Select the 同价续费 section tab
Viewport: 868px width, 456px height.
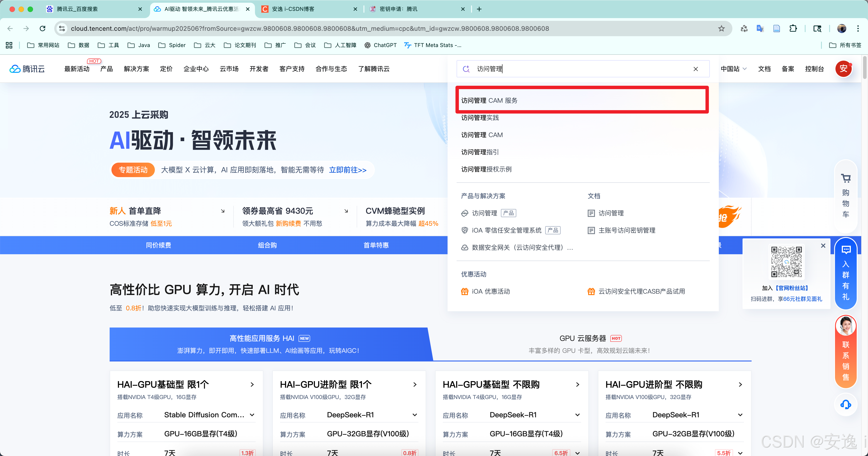158,245
